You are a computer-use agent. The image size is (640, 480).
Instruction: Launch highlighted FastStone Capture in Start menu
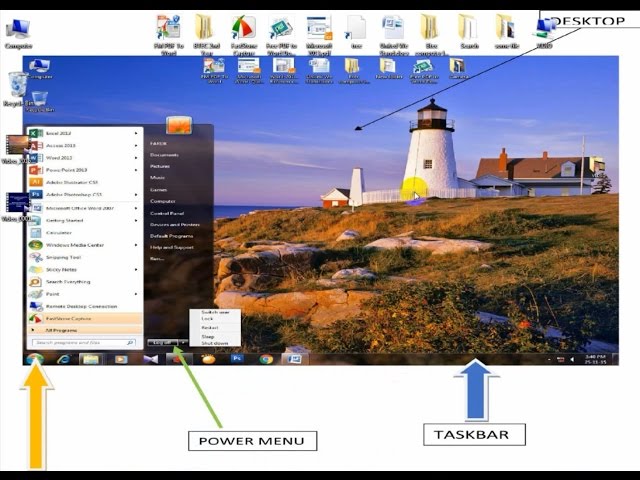(84, 318)
